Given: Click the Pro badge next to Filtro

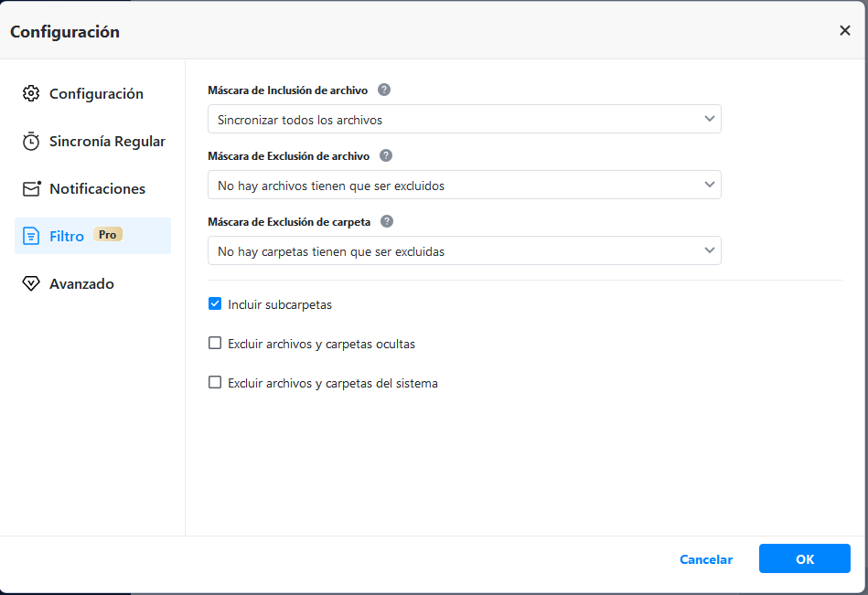Looking at the screenshot, I should pos(108,235).
